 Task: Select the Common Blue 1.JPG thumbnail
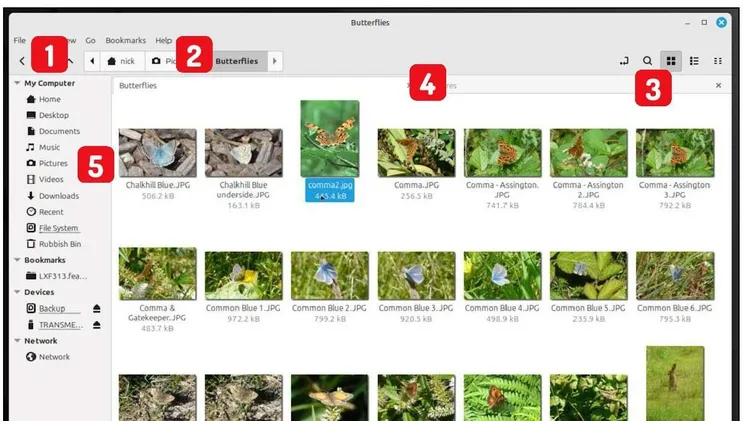click(x=243, y=276)
